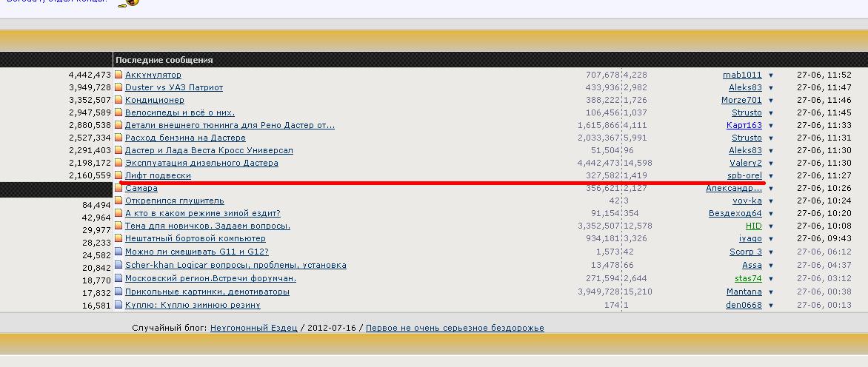View the profile of user mab1011
This screenshot has width=868, height=367.
(742, 75)
